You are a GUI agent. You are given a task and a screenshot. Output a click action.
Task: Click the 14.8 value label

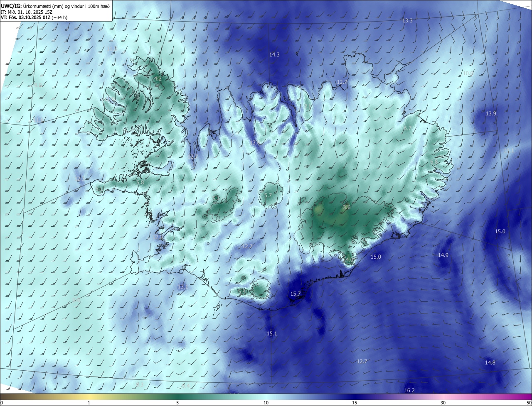pyautogui.click(x=490, y=363)
